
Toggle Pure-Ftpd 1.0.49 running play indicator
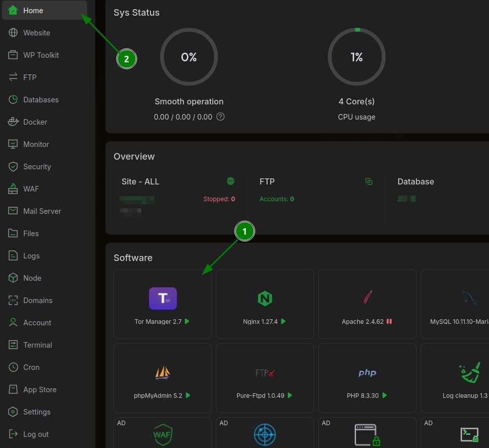(290, 395)
